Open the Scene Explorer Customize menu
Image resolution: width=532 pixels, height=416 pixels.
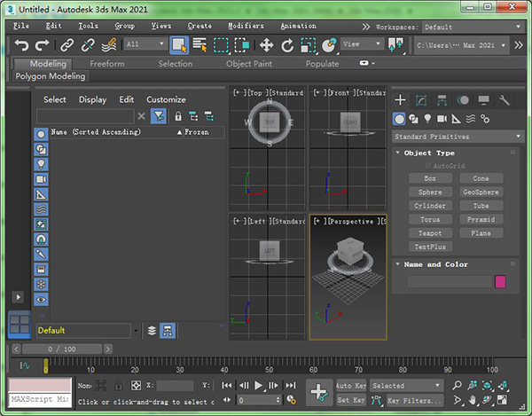(166, 99)
